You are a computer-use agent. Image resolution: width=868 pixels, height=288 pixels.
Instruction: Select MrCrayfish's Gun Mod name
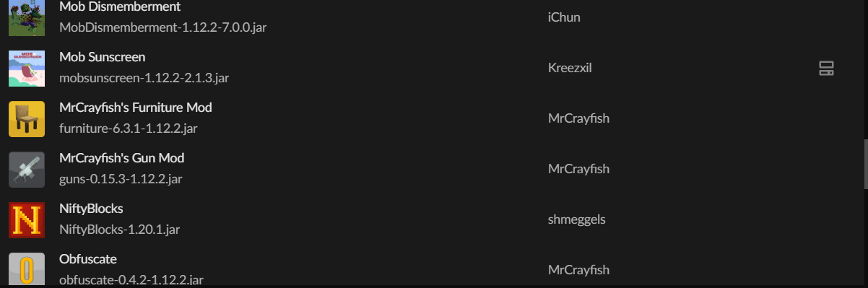[x=121, y=158]
